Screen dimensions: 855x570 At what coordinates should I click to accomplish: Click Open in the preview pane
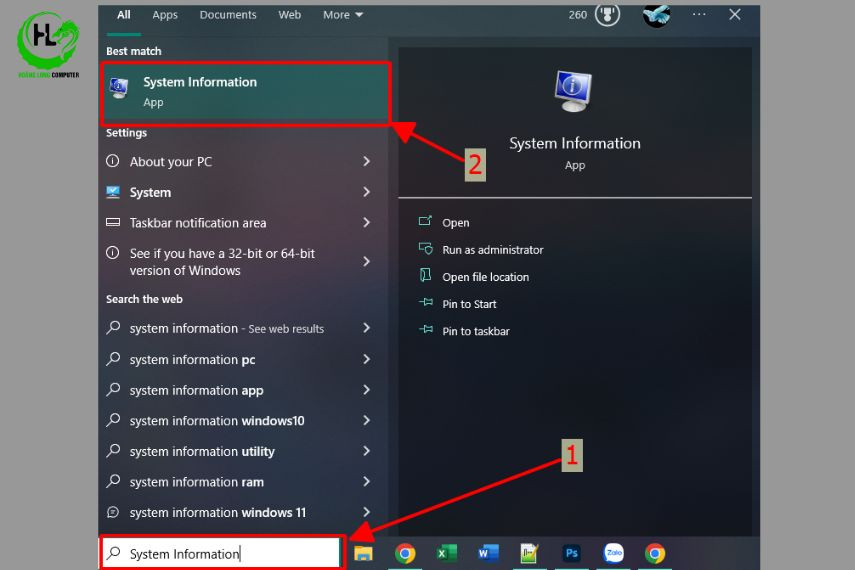point(455,223)
